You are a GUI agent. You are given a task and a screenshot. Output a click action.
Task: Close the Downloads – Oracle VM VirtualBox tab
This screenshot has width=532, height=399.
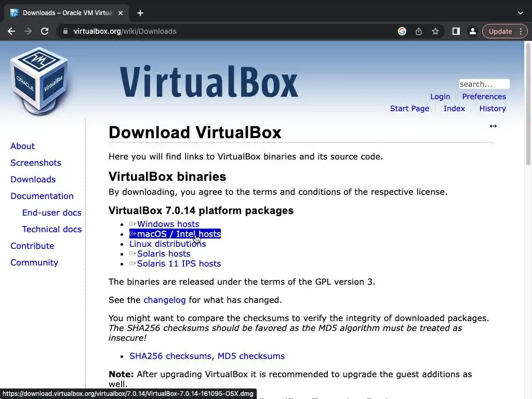[x=121, y=13]
